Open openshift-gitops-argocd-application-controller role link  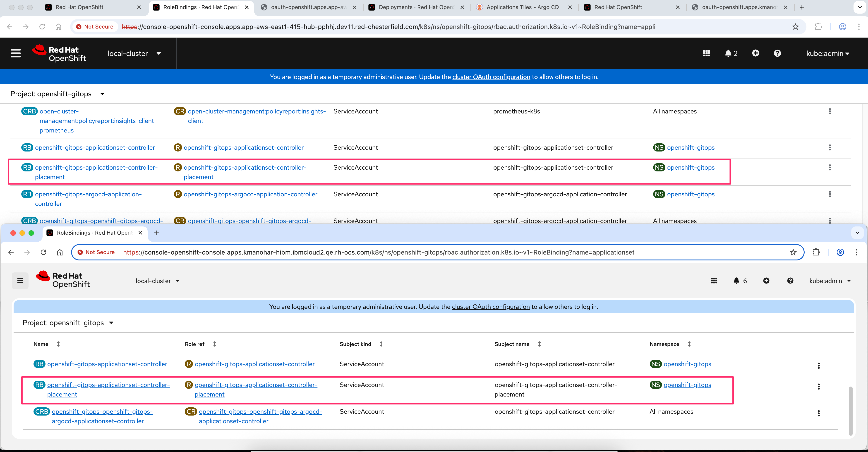tap(250, 194)
